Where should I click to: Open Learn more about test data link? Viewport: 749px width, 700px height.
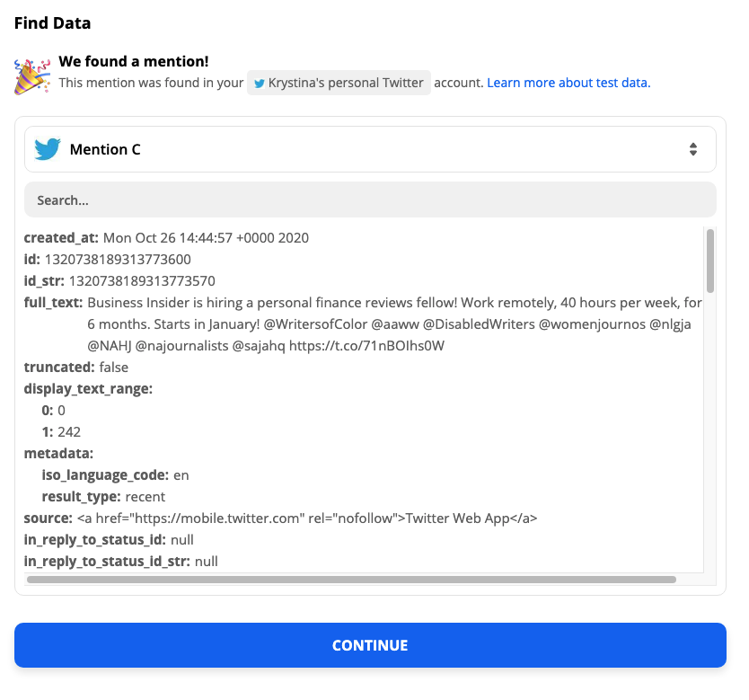click(x=568, y=83)
